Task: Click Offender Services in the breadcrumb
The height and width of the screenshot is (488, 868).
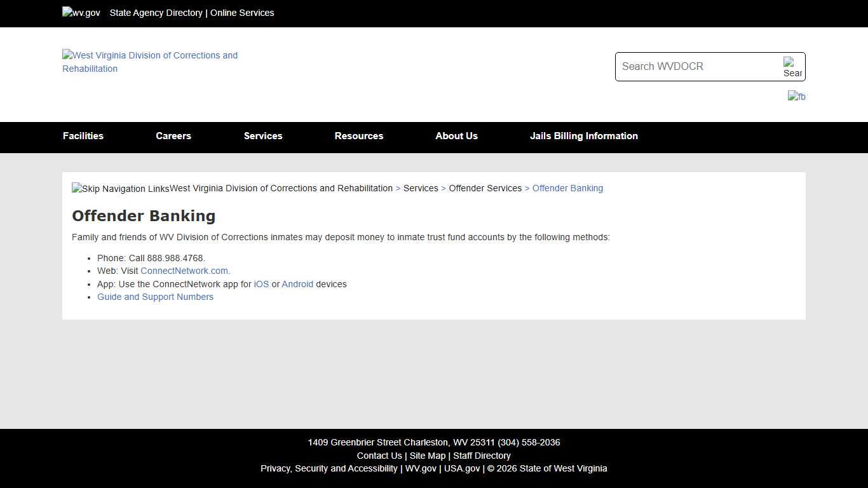Action: click(485, 188)
